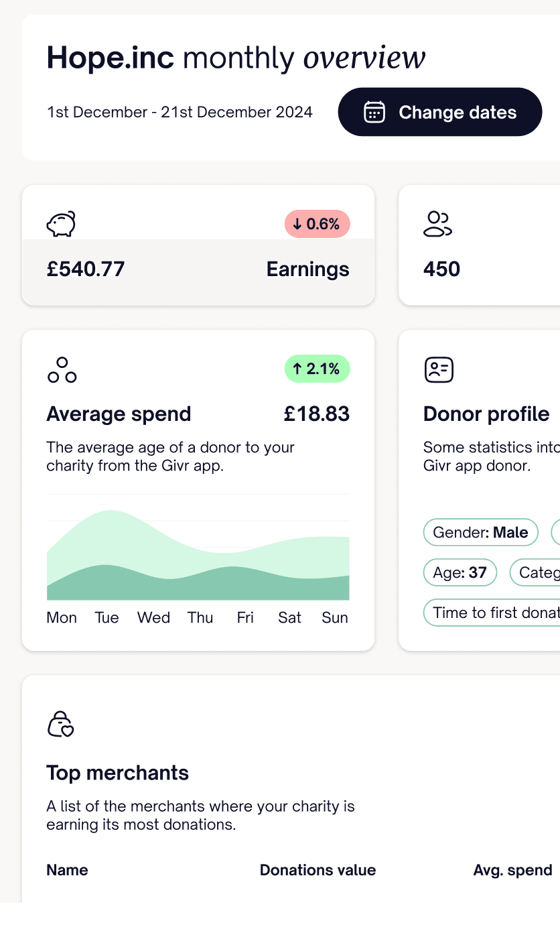Open the Change dates date picker
The width and height of the screenshot is (560, 929).
tap(439, 112)
